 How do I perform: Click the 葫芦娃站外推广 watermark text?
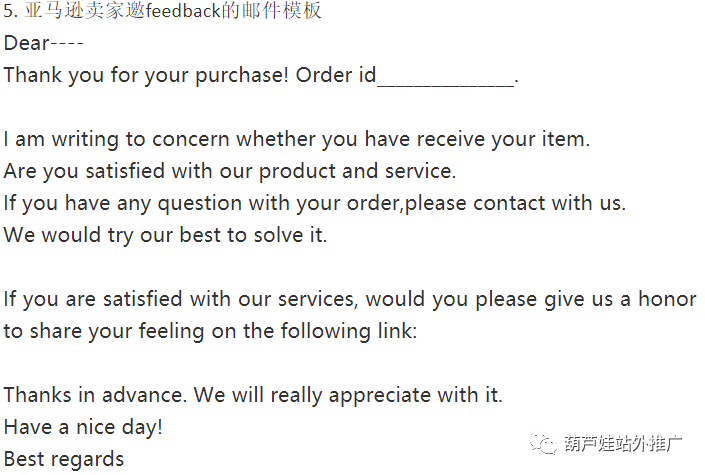[623, 444]
